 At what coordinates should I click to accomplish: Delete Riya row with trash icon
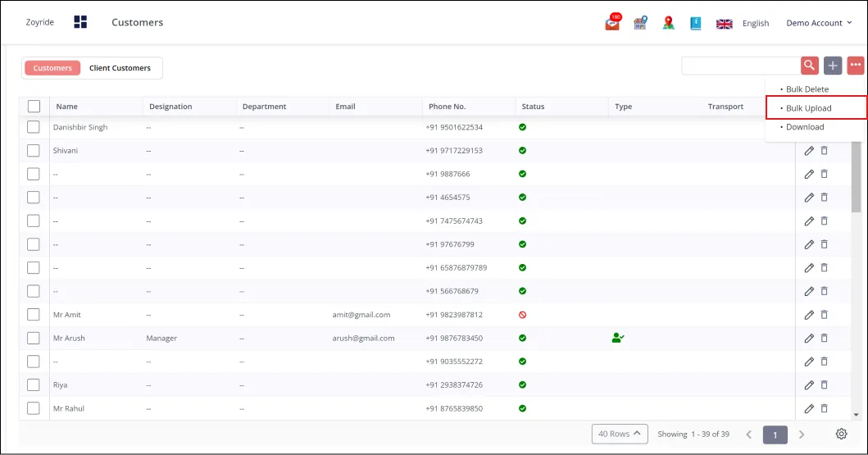(825, 384)
